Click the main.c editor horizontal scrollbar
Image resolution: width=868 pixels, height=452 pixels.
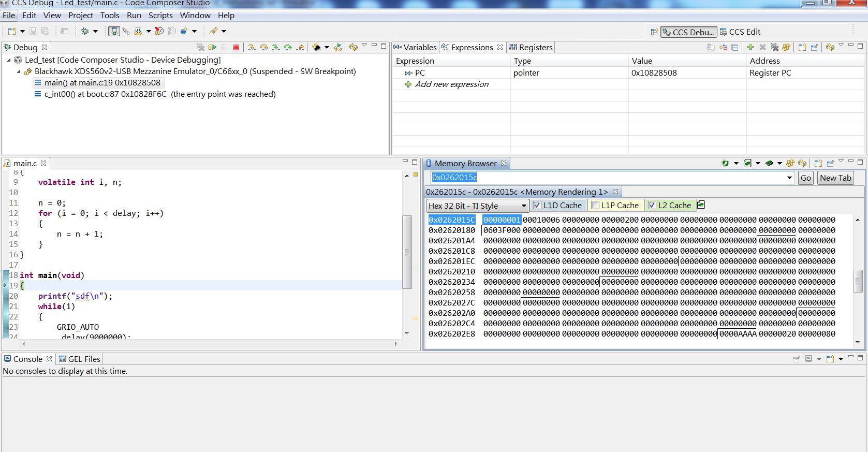(x=209, y=344)
